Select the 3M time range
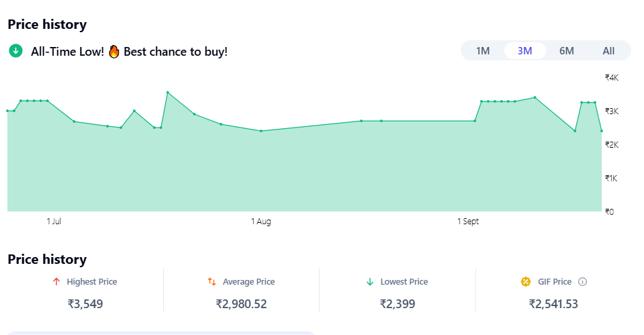644x335 pixels. 524,51
